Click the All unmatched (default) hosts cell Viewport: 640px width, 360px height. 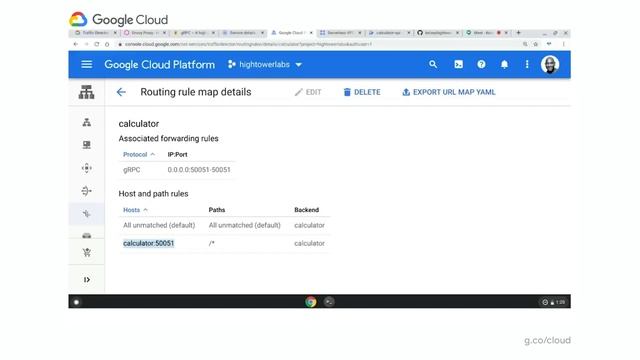coord(159,225)
